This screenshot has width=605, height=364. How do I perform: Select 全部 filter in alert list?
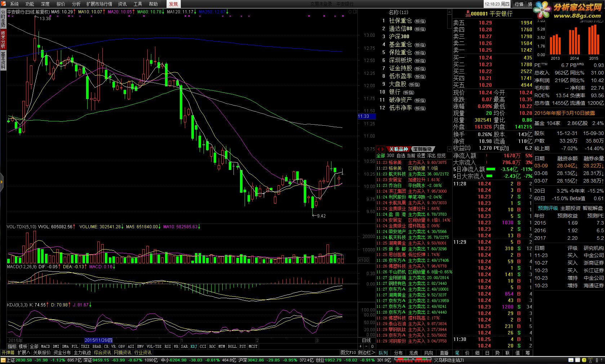(381, 156)
